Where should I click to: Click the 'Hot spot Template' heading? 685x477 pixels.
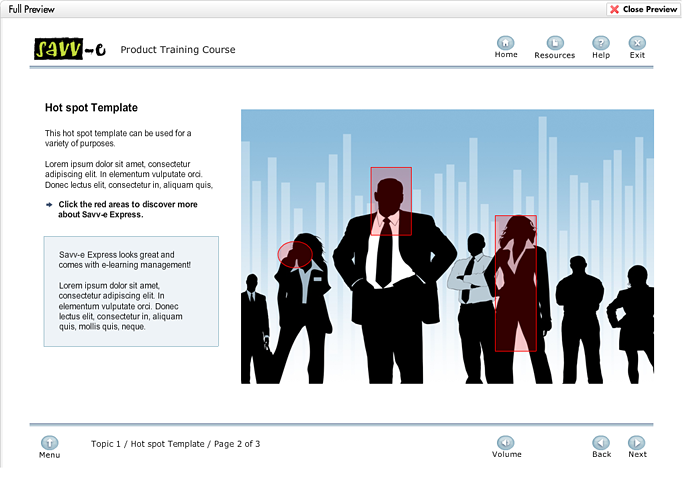(91, 107)
